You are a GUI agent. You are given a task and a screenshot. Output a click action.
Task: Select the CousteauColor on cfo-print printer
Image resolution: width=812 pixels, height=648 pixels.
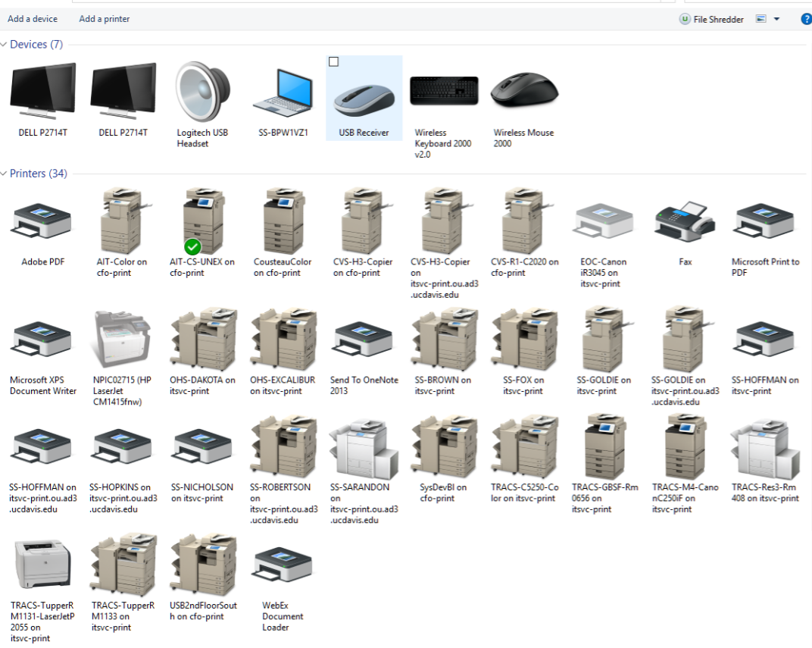pos(283,233)
